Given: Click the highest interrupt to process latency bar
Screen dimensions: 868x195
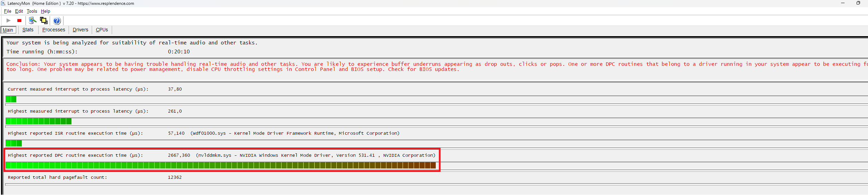Looking at the screenshot, I should click(39, 121).
